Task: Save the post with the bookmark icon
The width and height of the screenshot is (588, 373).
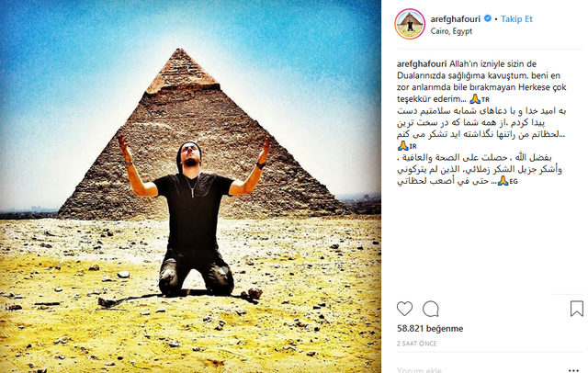Action: click(x=577, y=309)
